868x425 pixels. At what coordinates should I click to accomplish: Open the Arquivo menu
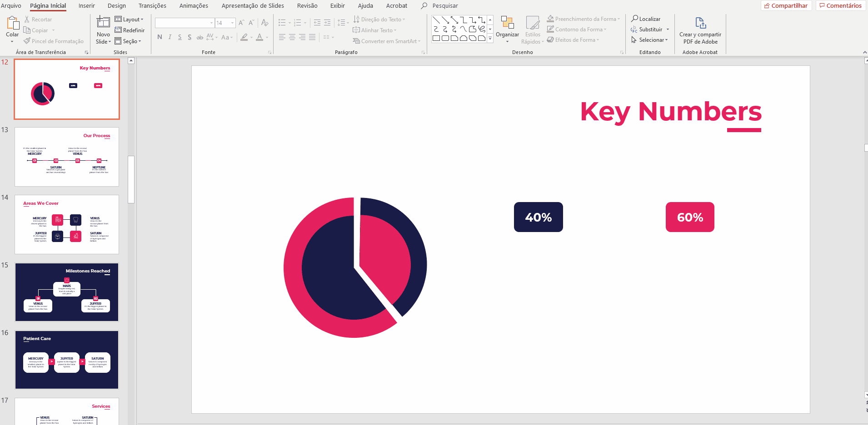coord(11,6)
